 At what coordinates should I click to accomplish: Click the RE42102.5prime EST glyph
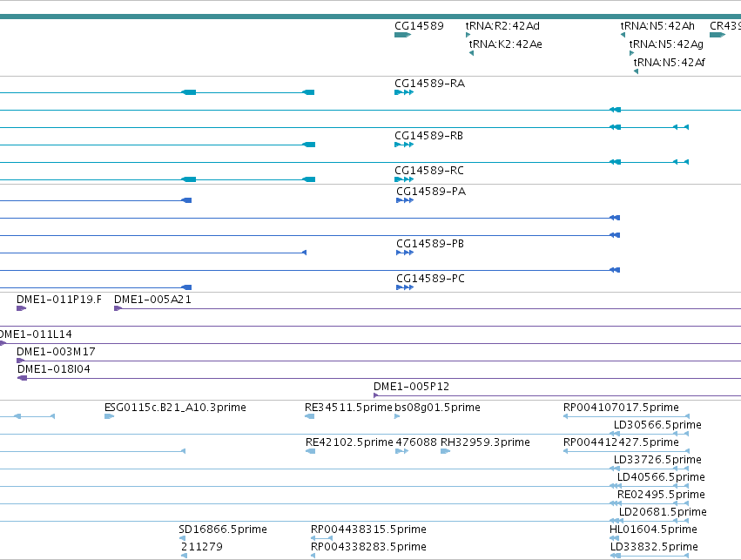point(311,451)
